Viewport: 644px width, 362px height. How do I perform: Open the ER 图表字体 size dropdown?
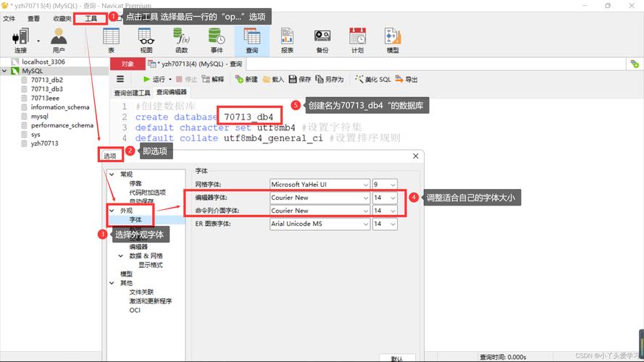[x=385, y=224]
